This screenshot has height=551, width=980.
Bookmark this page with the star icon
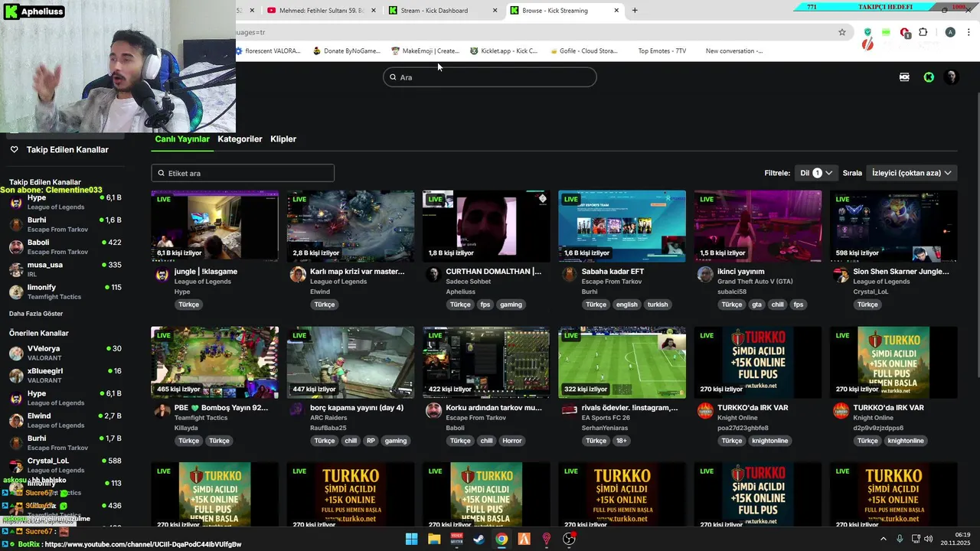[842, 32]
